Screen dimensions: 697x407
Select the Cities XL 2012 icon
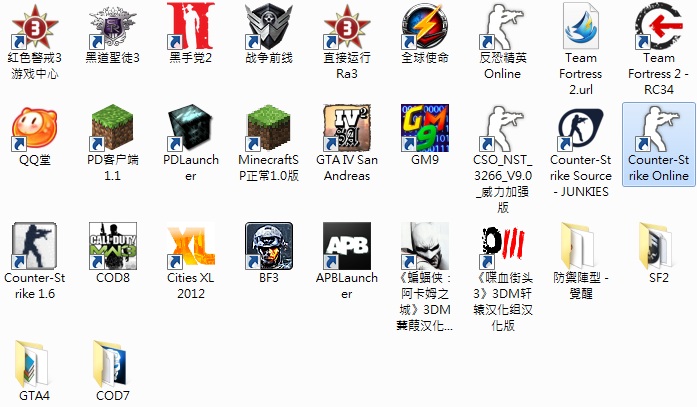point(191,246)
